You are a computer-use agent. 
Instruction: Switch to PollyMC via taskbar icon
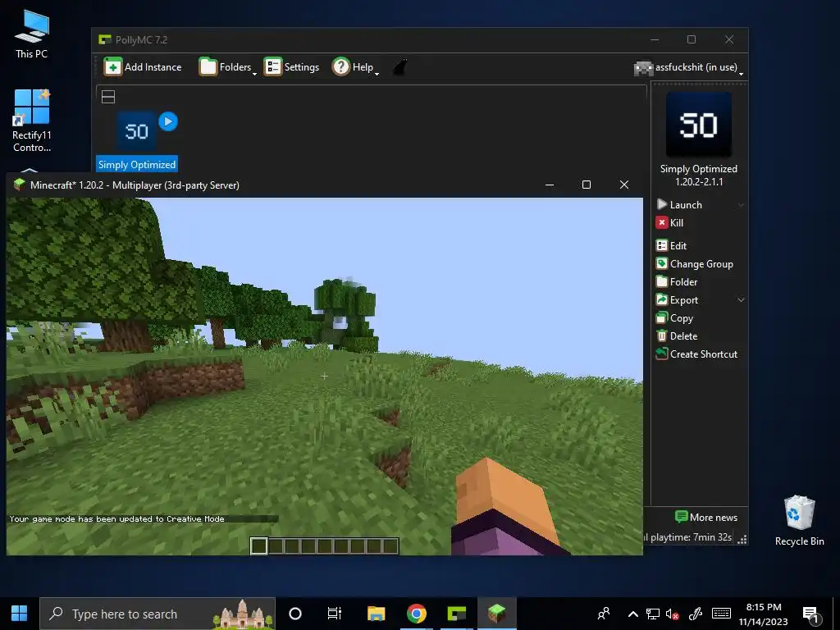pos(456,614)
